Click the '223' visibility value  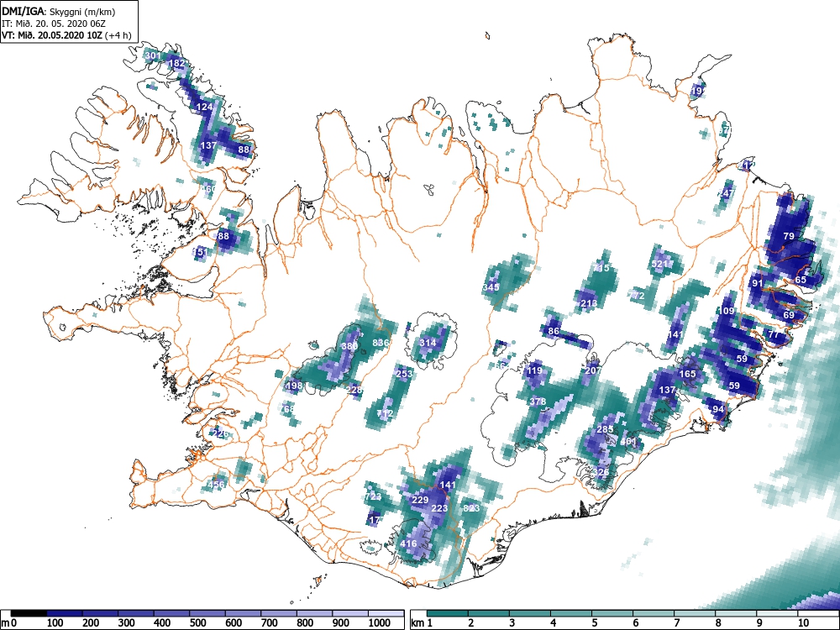439,508
